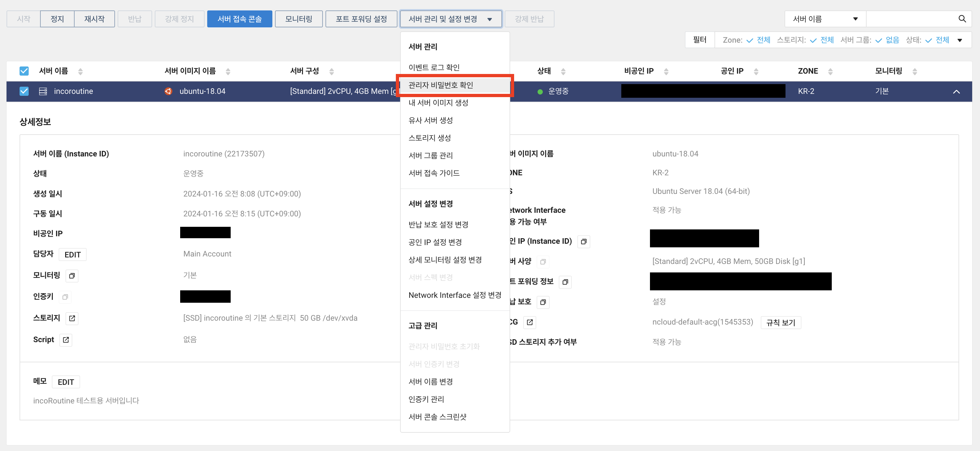The height and width of the screenshot is (451, 980).
Task: Click the copy icon beside 공인 IP (Instance ID)
Action: coord(583,241)
